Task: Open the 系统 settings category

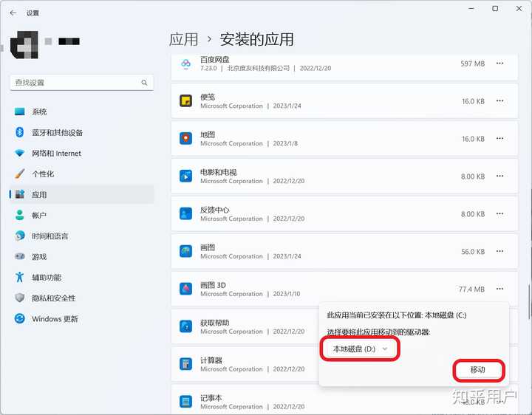Action: (x=81, y=112)
